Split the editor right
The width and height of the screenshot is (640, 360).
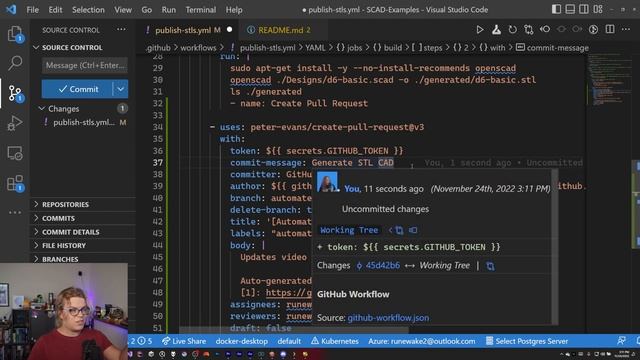click(610, 30)
